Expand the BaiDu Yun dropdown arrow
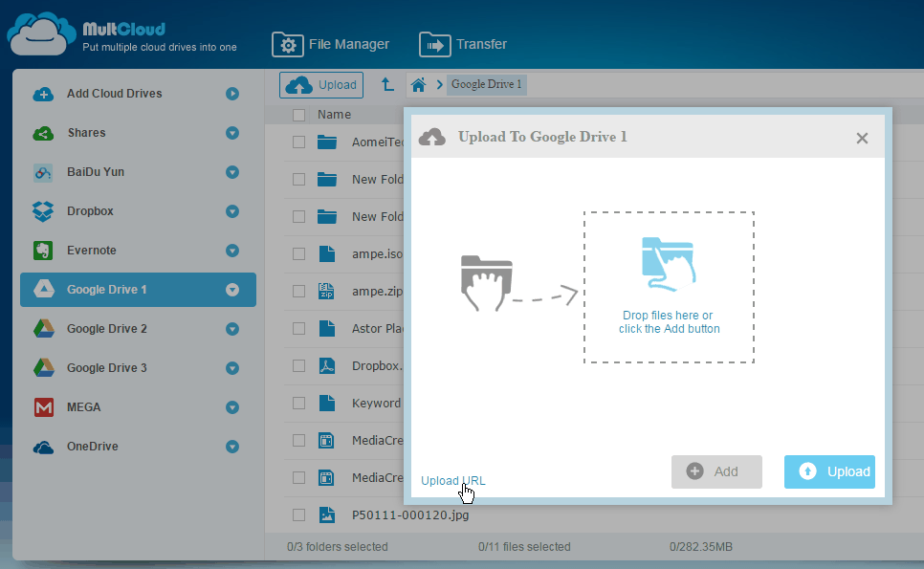This screenshot has width=924, height=569. tap(232, 172)
